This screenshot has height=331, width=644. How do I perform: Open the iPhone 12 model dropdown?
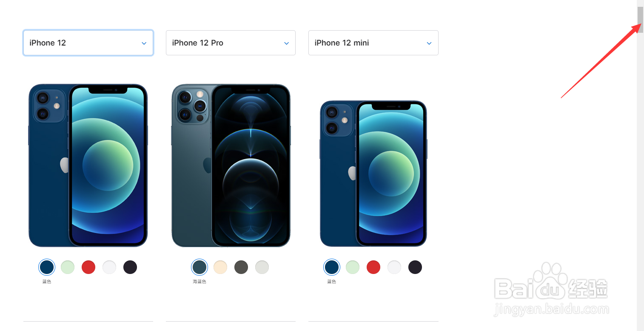(x=88, y=43)
